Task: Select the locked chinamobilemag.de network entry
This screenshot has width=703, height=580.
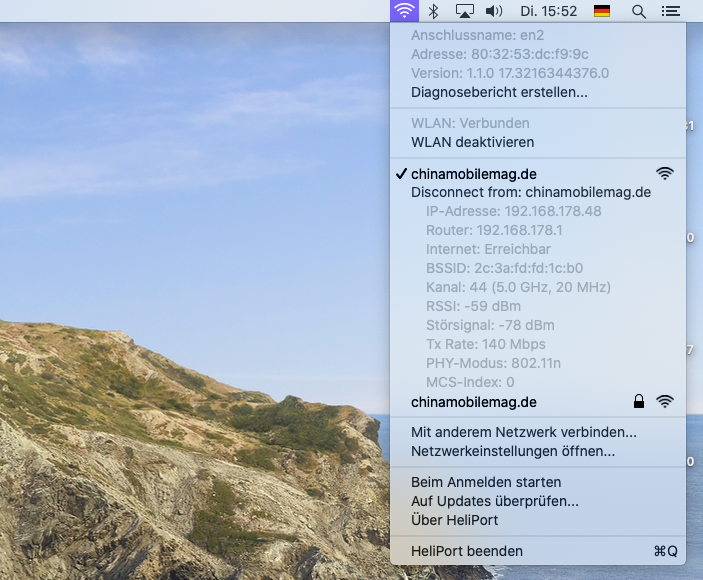Action: point(538,402)
